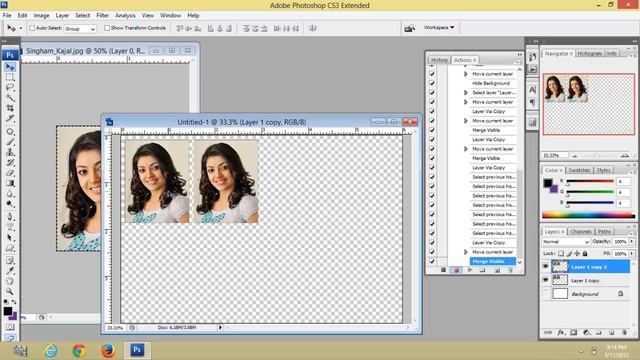The image size is (640, 360).
Task: Switch to the Channels tab
Action: pos(580,231)
